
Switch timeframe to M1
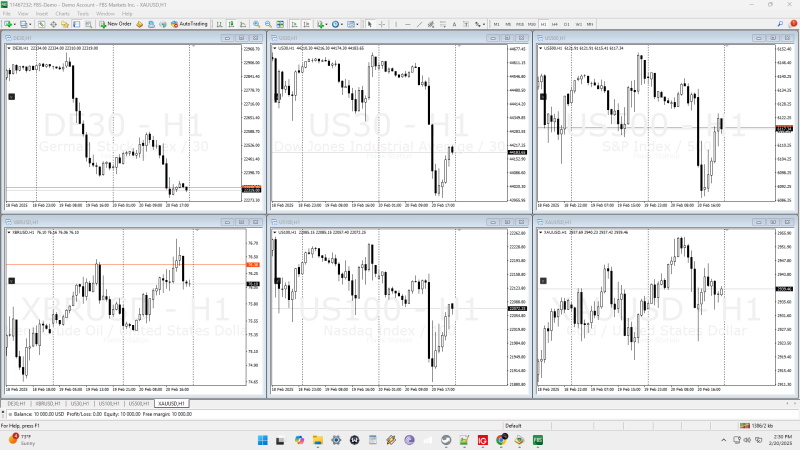[496, 24]
